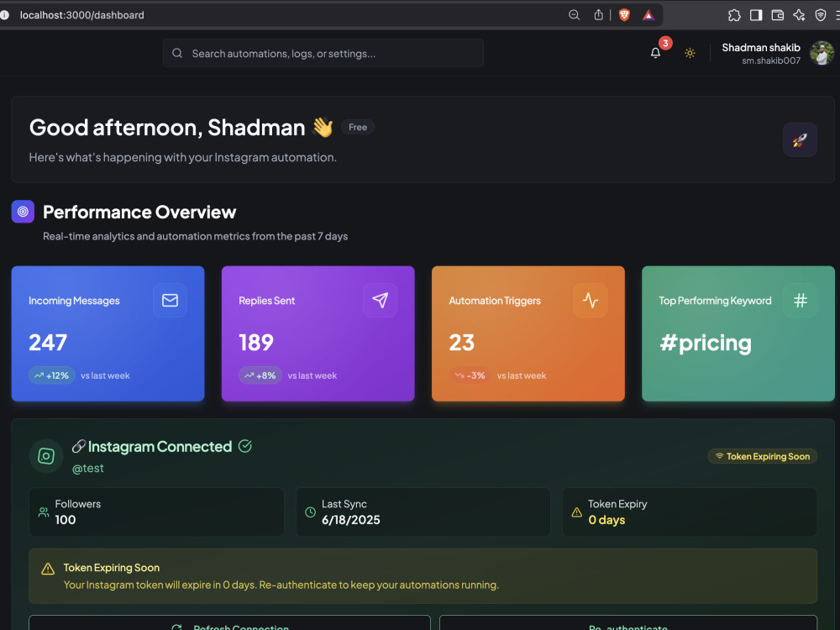Image resolution: width=840 pixels, height=630 pixels.
Task: Click the Re-authenticate button
Action: coord(627,623)
